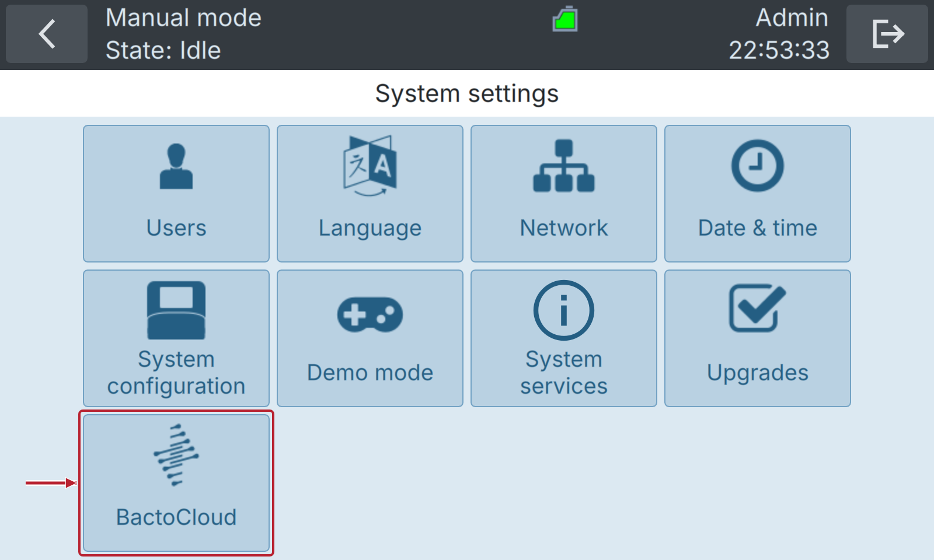This screenshot has height=560, width=934.
Task: Click the green device status indicator
Action: 565,19
